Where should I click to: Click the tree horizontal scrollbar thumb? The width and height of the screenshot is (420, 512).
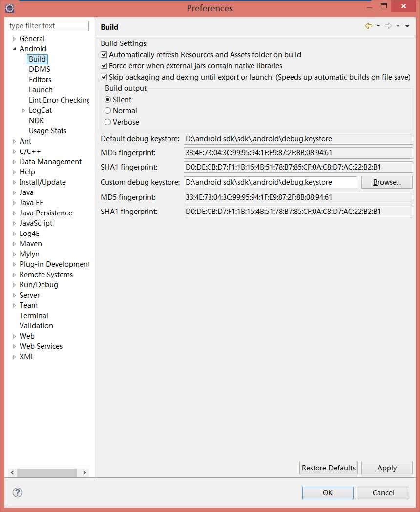47,472
